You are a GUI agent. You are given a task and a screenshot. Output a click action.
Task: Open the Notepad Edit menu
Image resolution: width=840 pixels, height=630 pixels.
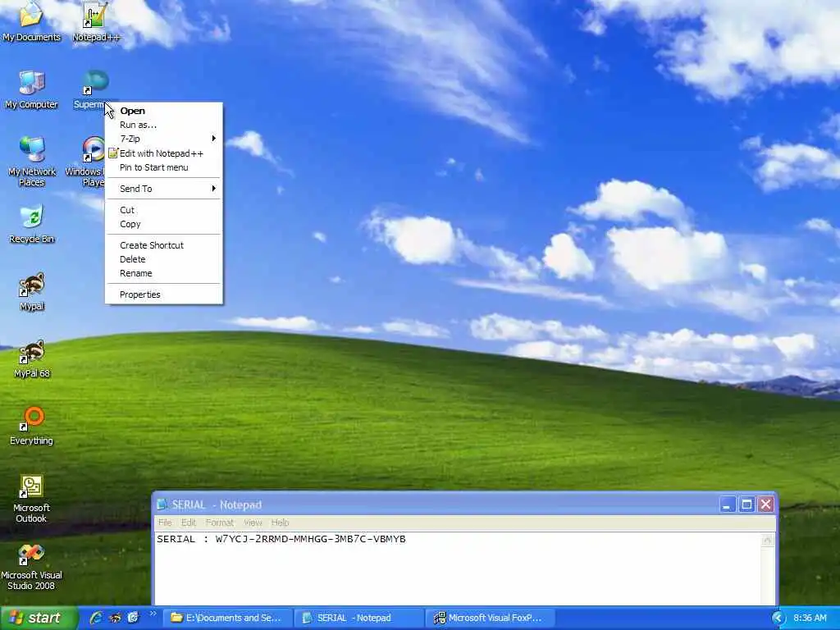point(188,523)
